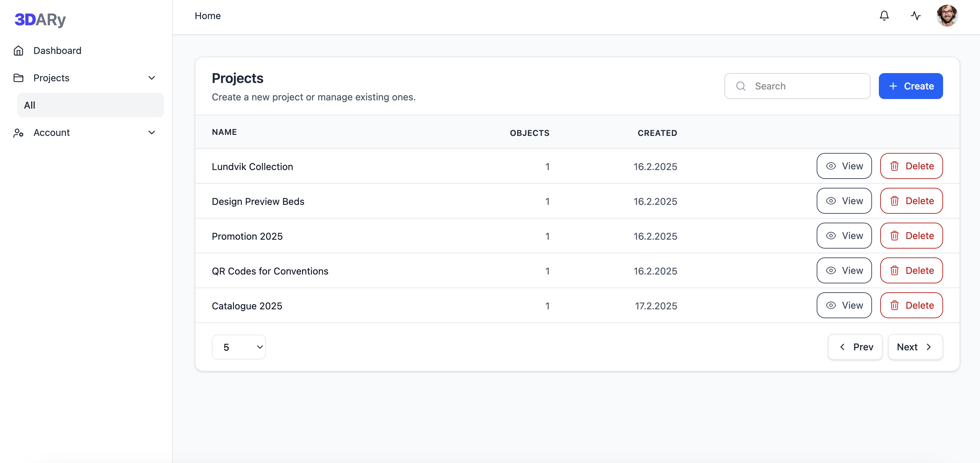Delete the QR Codes for Conventions project

(x=911, y=271)
